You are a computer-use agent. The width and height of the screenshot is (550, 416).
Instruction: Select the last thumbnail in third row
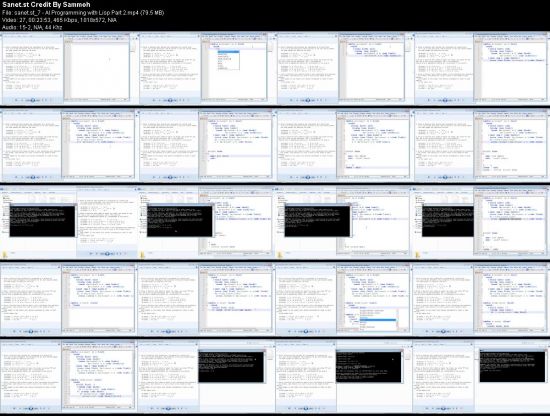(481, 222)
